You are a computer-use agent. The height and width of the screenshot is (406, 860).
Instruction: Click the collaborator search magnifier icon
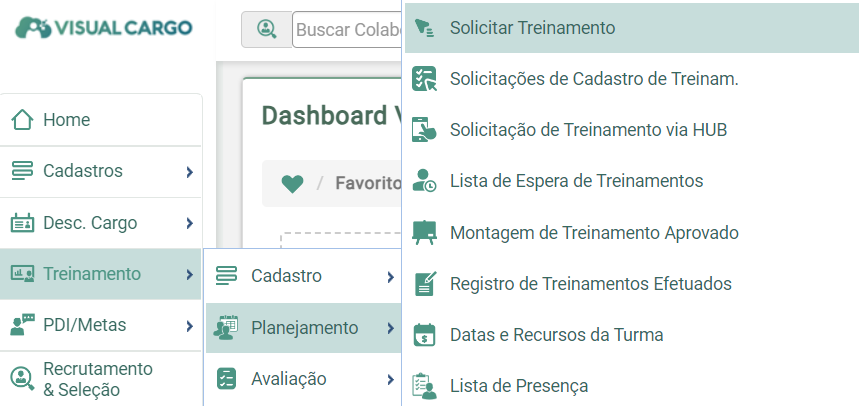tap(267, 29)
